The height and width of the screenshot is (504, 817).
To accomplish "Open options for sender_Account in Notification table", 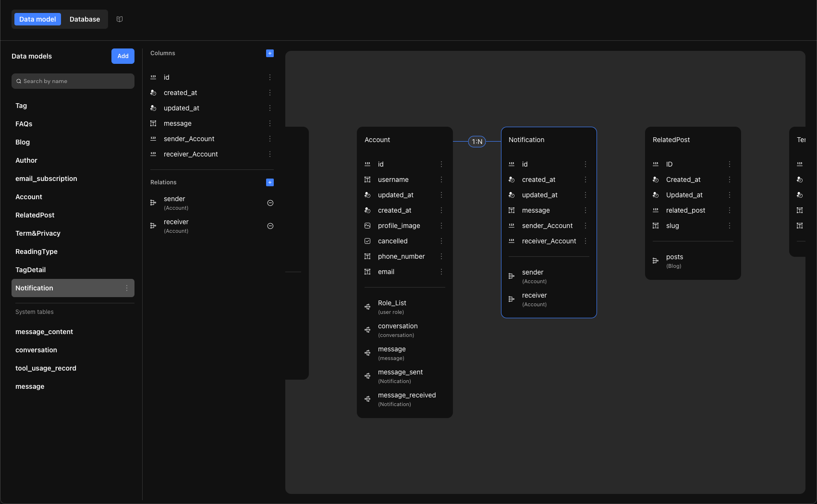I will [x=585, y=226].
